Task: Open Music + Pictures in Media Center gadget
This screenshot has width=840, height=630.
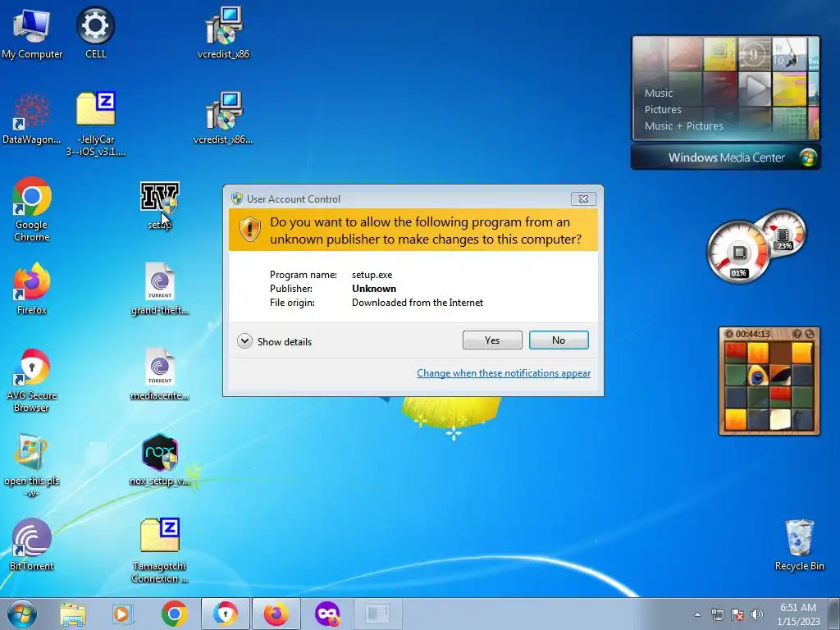Action: [683, 126]
